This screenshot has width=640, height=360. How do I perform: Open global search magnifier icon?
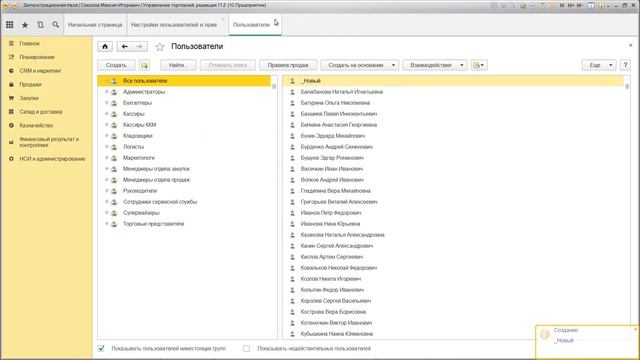[x=56, y=25]
